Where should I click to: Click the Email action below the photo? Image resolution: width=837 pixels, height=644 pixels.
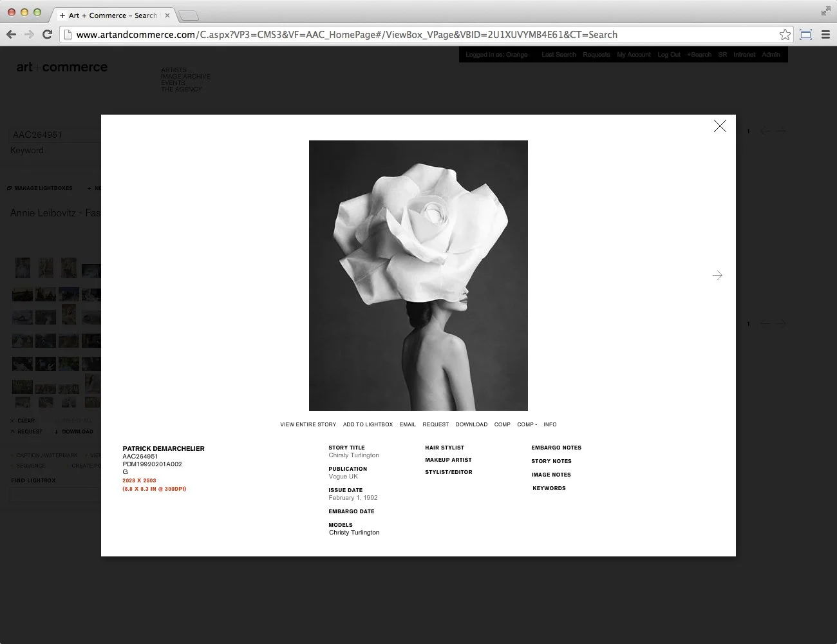point(408,424)
